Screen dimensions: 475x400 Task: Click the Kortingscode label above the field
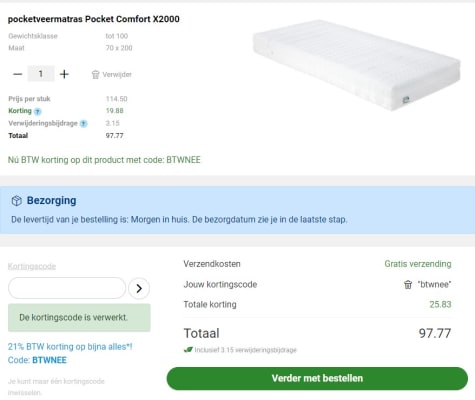32,266
